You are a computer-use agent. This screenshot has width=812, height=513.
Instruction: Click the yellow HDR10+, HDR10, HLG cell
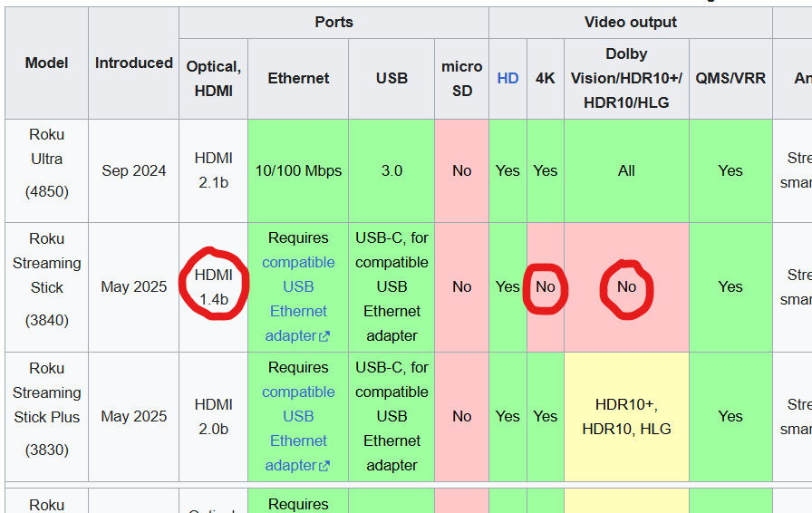pos(626,416)
